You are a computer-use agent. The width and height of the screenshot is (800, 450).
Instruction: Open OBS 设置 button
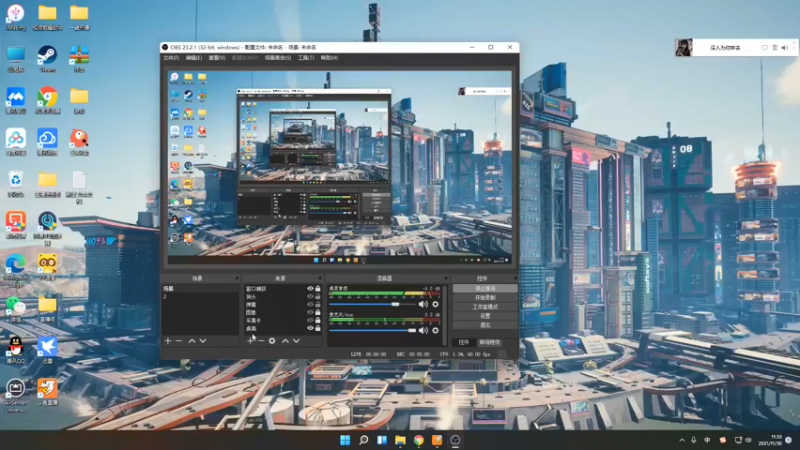(x=485, y=316)
